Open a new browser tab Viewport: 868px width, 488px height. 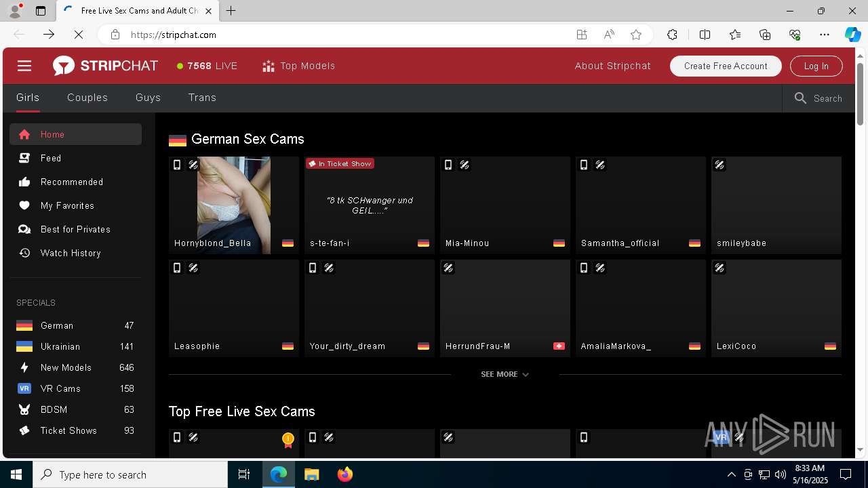(231, 11)
